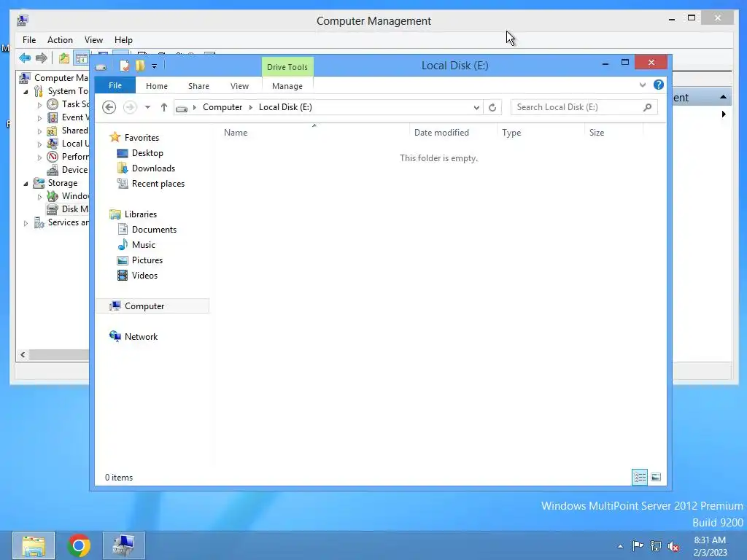This screenshot has height=560, width=747.
Task: Open the recent locations dropdown arrow
Action: 147,107
